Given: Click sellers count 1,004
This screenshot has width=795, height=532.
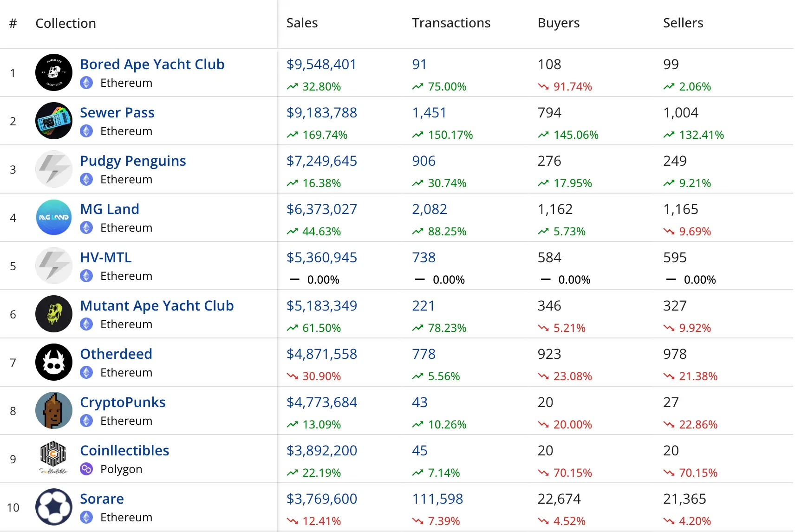Looking at the screenshot, I should pos(681,112).
